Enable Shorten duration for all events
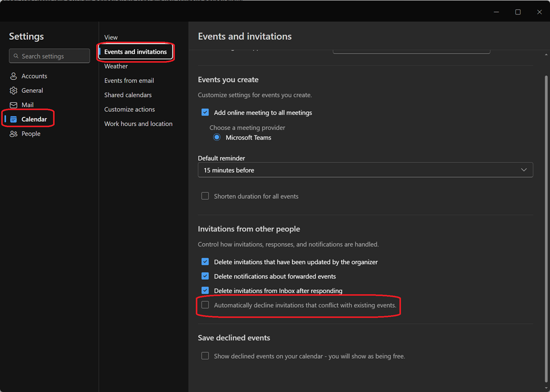This screenshot has height=392, width=550. click(x=205, y=197)
